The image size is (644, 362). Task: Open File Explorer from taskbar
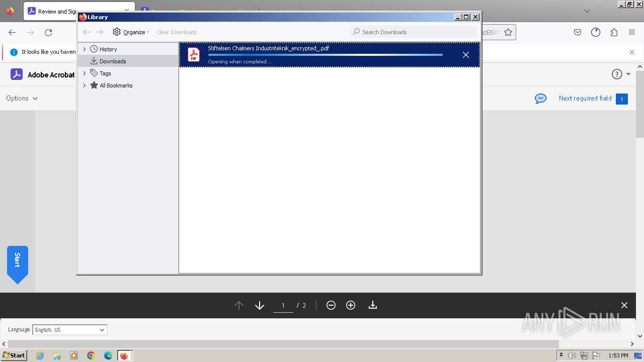(57, 355)
